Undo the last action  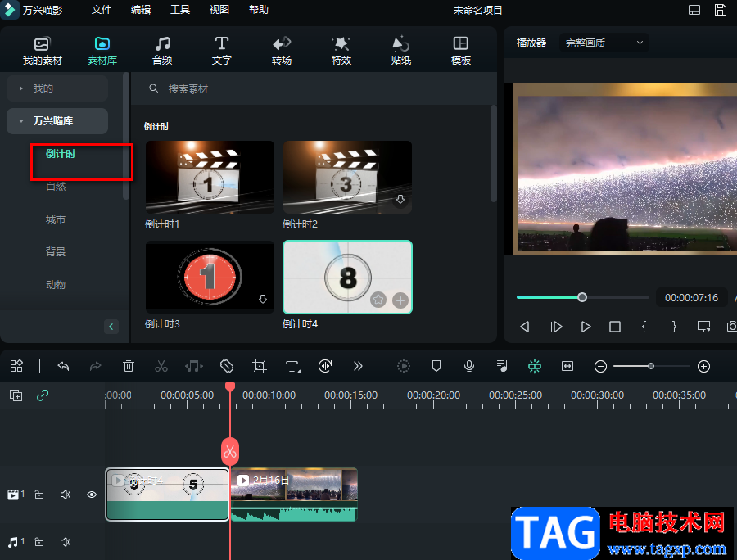[x=63, y=366]
